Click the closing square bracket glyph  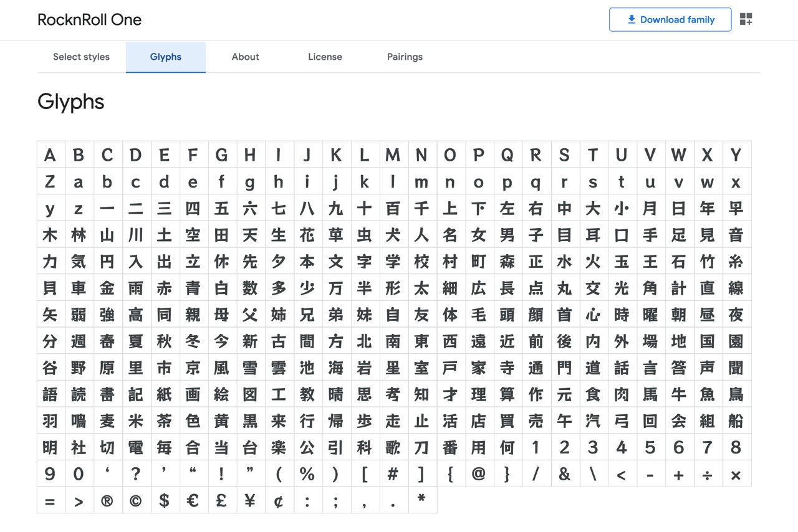click(x=421, y=473)
